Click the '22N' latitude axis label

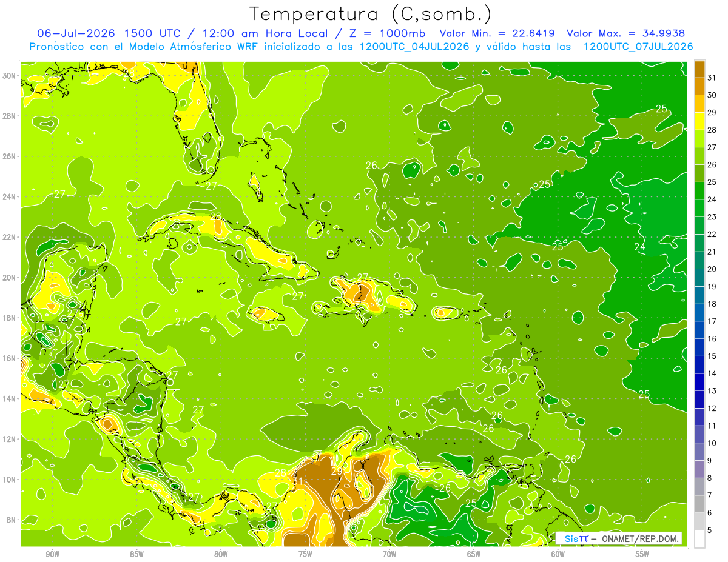[x=9, y=237]
